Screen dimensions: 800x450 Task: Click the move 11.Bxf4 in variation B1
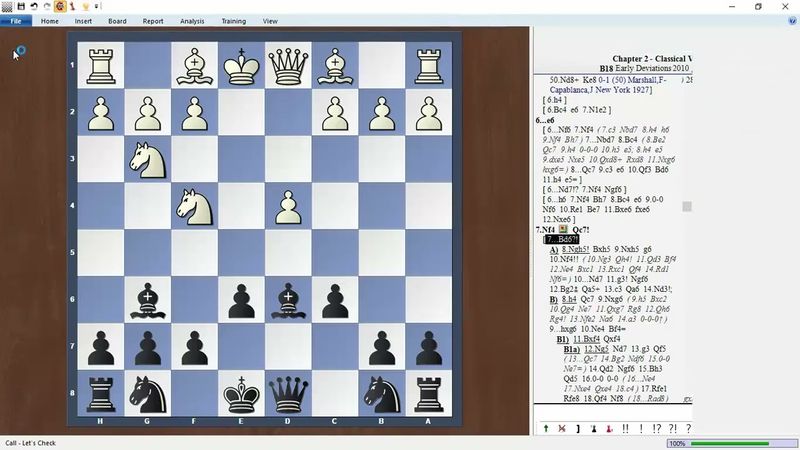589,339
